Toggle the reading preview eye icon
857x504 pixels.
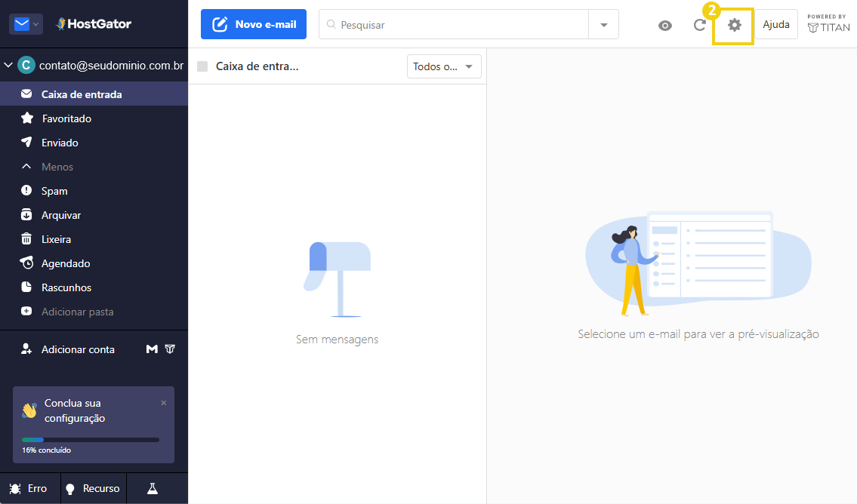pos(664,25)
